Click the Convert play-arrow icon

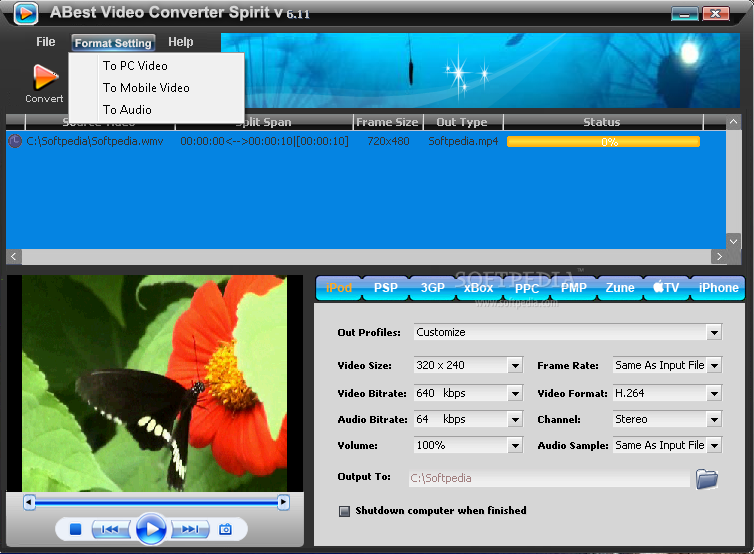click(45, 77)
